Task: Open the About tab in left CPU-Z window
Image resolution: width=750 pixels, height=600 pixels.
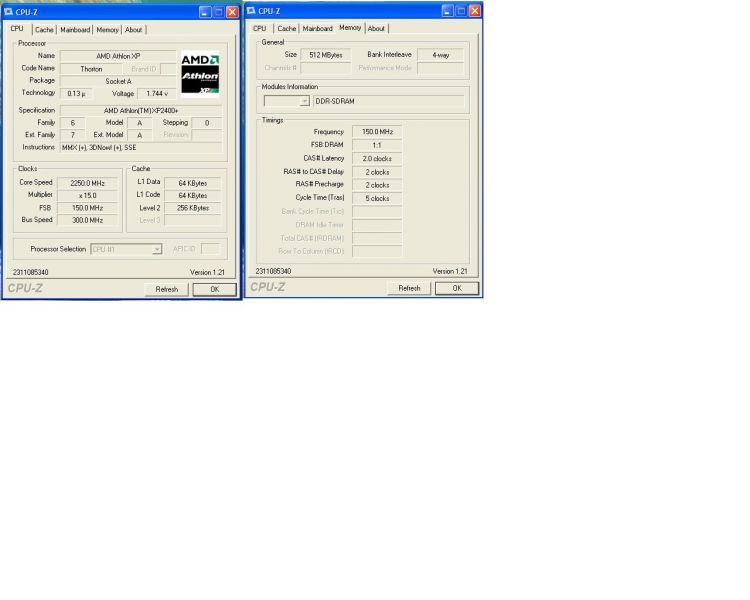Action: point(133,30)
